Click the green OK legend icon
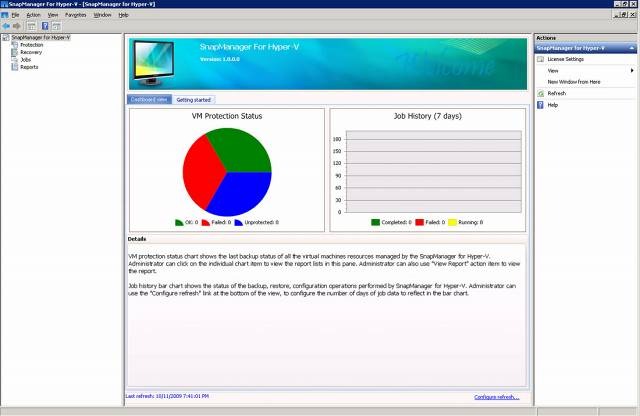The width and height of the screenshot is (640, 416). coord(179,222)
